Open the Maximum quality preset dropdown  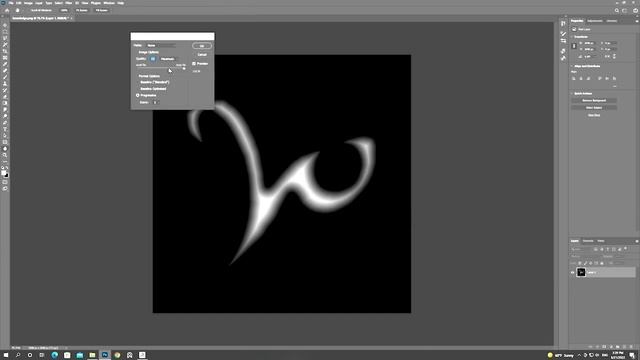169,59
